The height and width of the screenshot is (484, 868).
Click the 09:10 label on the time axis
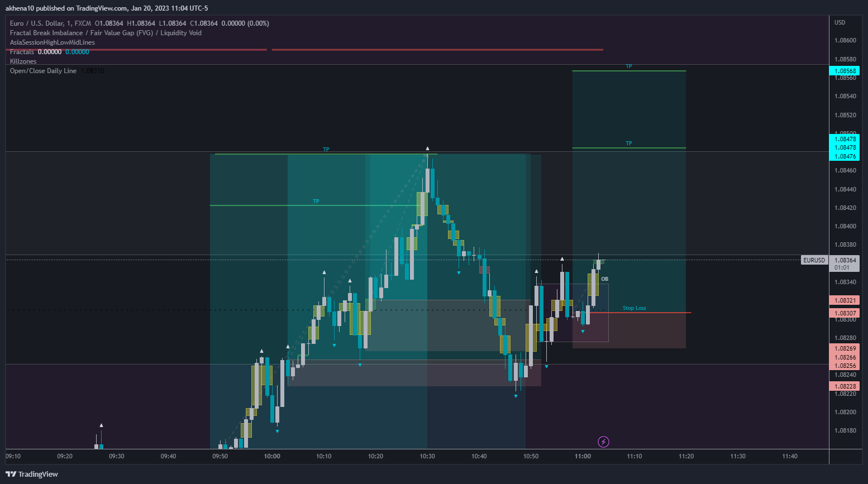coord(13,456)
